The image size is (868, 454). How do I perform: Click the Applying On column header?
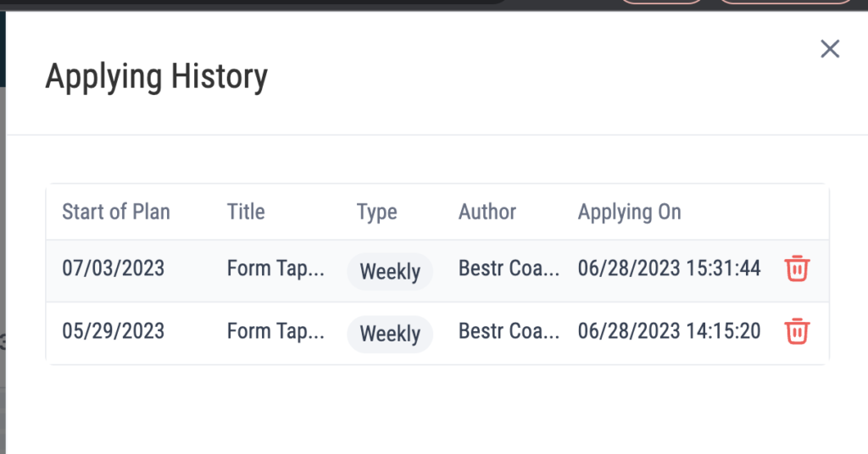point(630,213)
